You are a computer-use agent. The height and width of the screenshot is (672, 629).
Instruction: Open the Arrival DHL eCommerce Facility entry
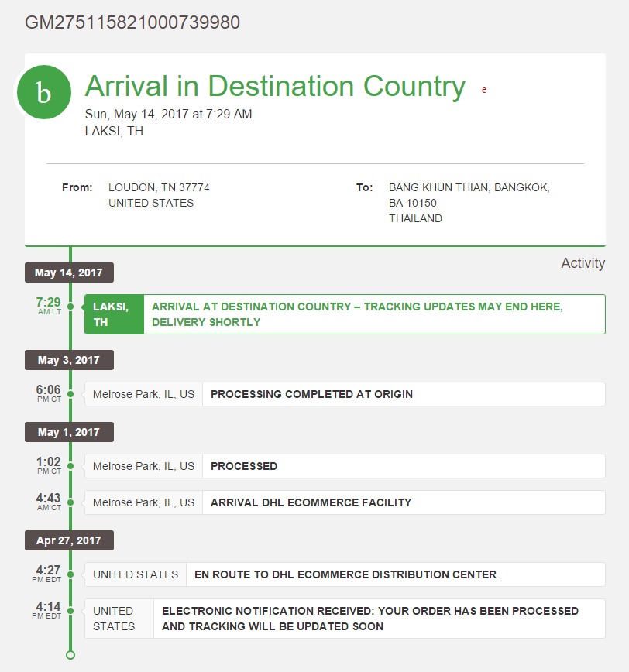pos(345,502)
